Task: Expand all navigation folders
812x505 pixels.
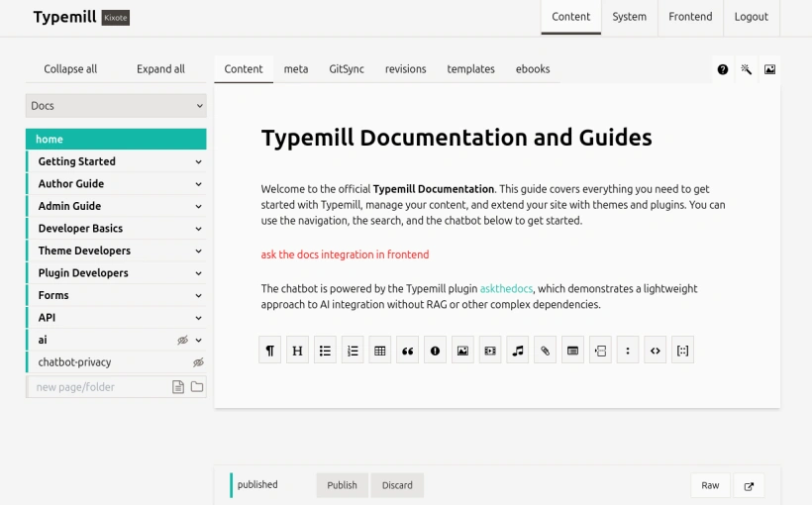Action: click(x=160, y=69)
